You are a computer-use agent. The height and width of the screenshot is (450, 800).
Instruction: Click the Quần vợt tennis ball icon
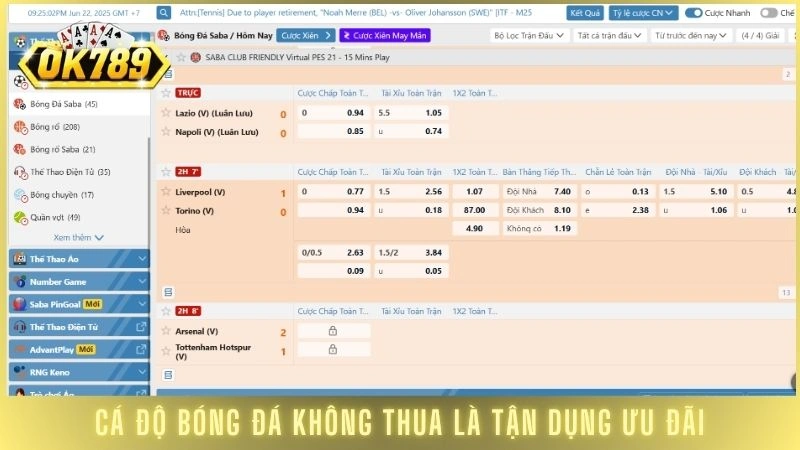tap(20, 217)
